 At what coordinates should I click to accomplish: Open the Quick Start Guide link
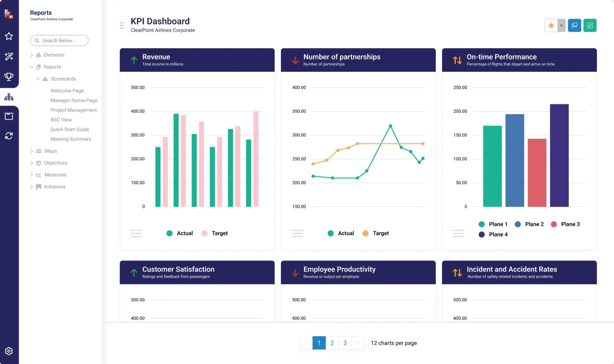(x=70, y=129)
